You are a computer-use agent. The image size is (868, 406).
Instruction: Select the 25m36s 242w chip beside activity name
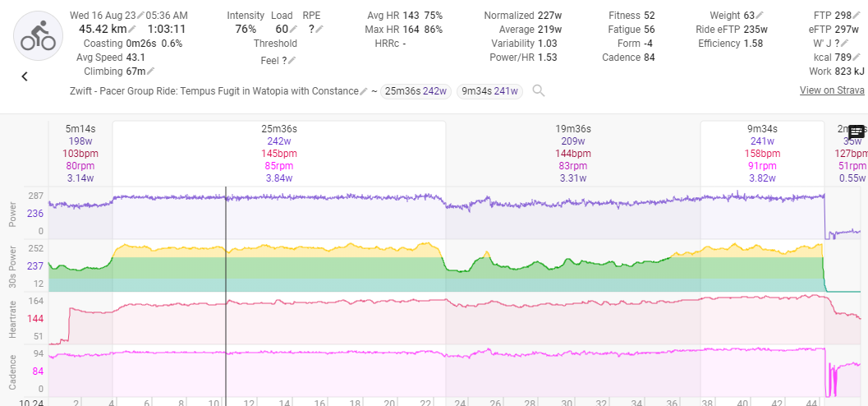tap(416, 91)
